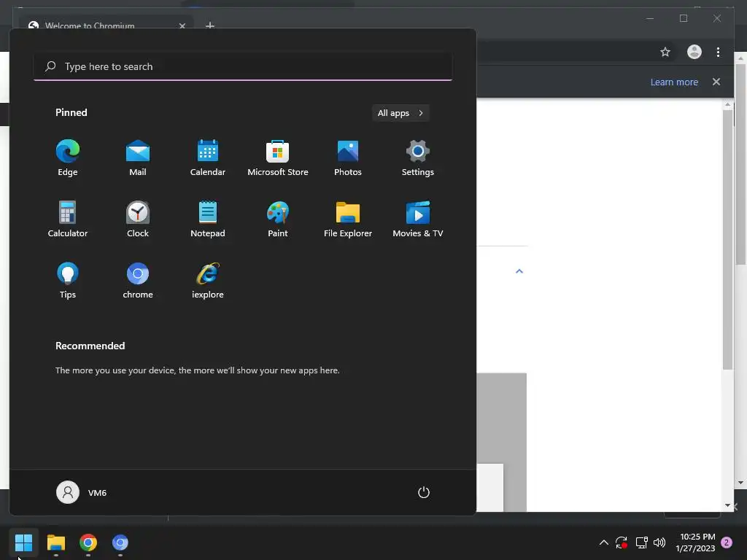Open the Calendar app
This screenshot has height=560, width=747.
pyautogui.click(x=208, y=158)
